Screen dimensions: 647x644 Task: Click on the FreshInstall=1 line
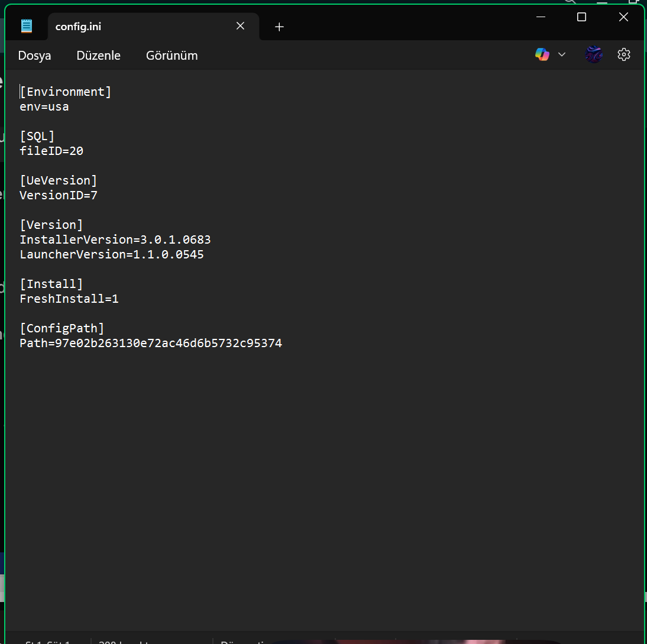coord(69,299)
